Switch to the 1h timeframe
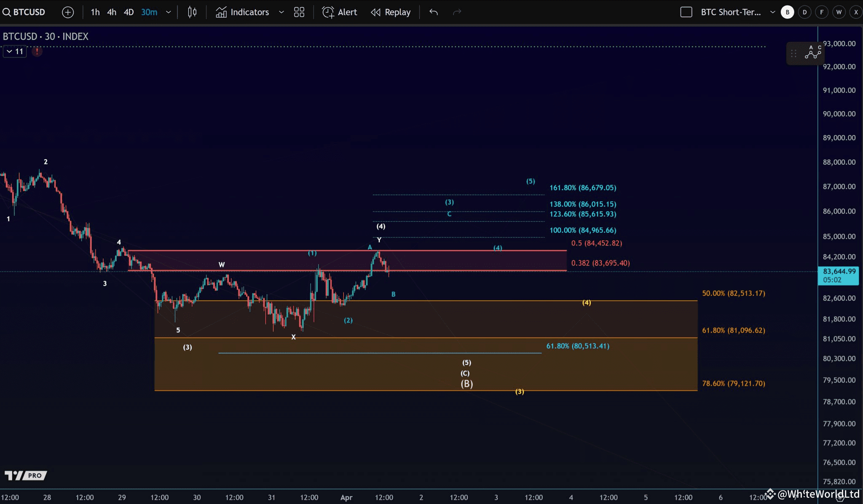Viewport: 863px width, 504px height. point(95,12)
